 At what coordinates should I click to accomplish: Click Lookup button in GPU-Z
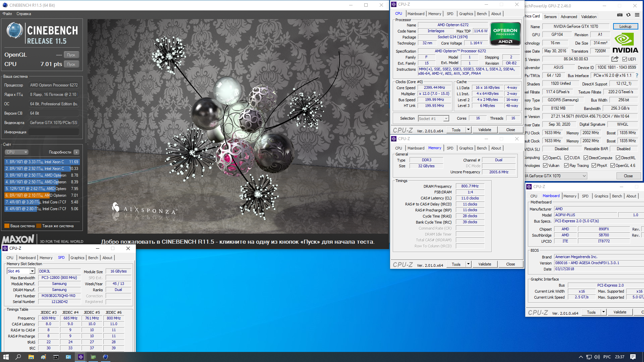[x=625, y=26]
